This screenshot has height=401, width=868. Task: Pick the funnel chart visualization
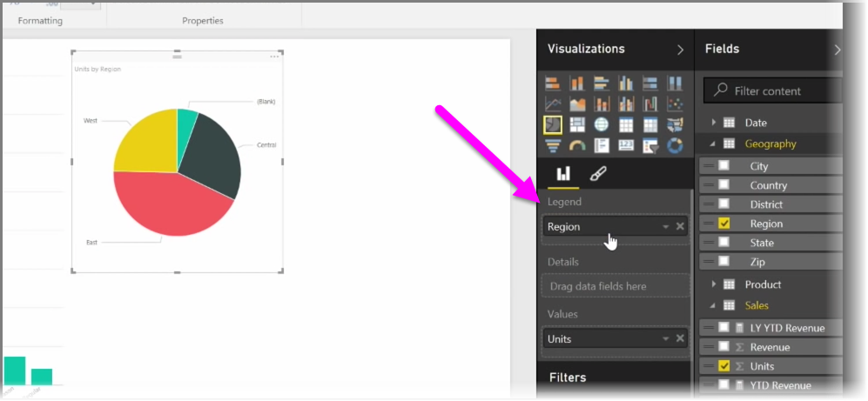(x=552, y=145)
